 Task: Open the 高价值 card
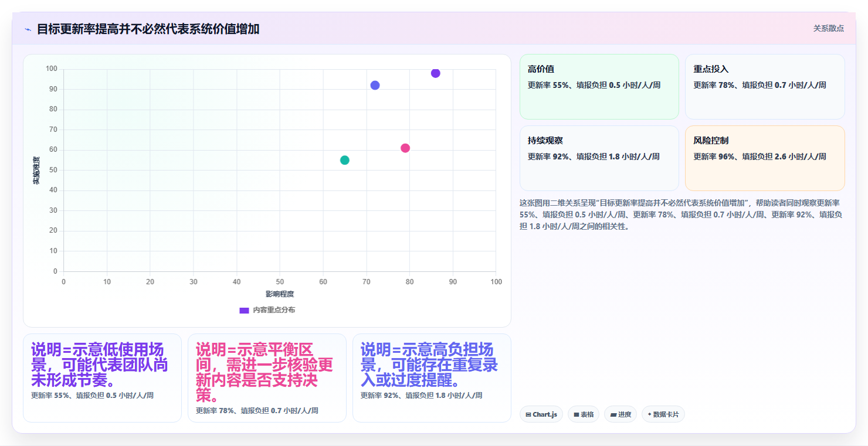point(599,87)
